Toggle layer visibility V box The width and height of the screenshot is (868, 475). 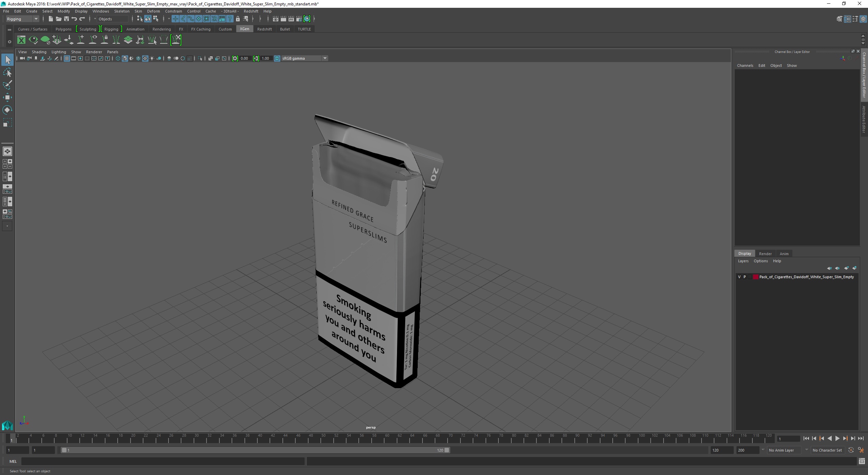point(739,277)
